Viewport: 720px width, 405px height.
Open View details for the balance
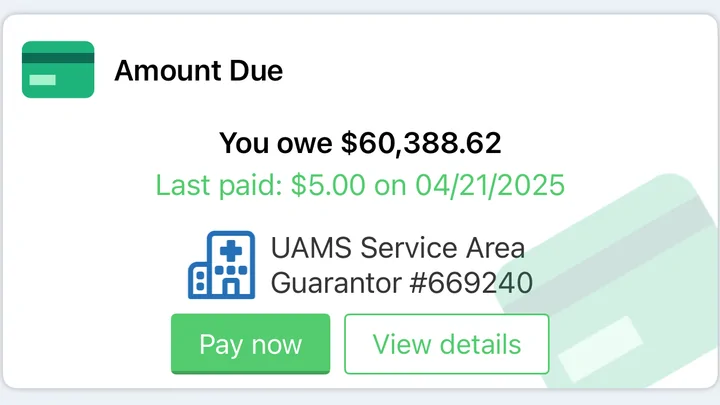point(447,344)
